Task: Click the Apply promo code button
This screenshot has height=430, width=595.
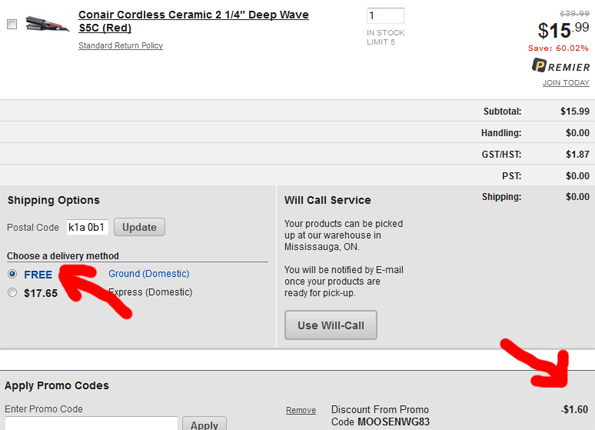Action: click(205, 424)
